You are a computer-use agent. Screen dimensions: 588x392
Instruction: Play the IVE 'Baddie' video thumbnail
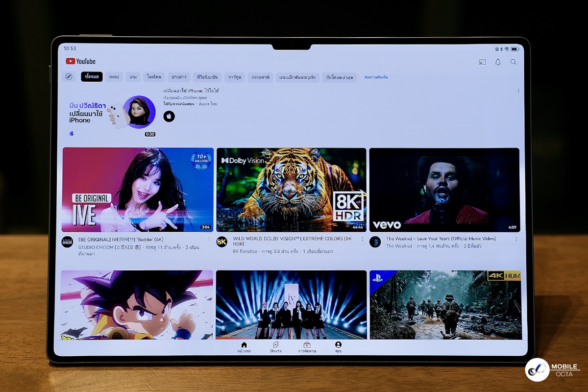tap(138, 190)
